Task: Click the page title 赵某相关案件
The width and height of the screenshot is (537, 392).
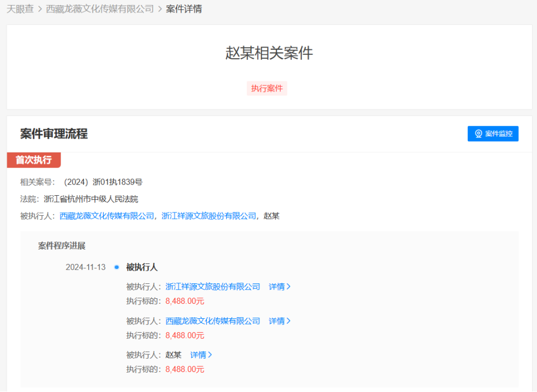Action: pos(269,53)
